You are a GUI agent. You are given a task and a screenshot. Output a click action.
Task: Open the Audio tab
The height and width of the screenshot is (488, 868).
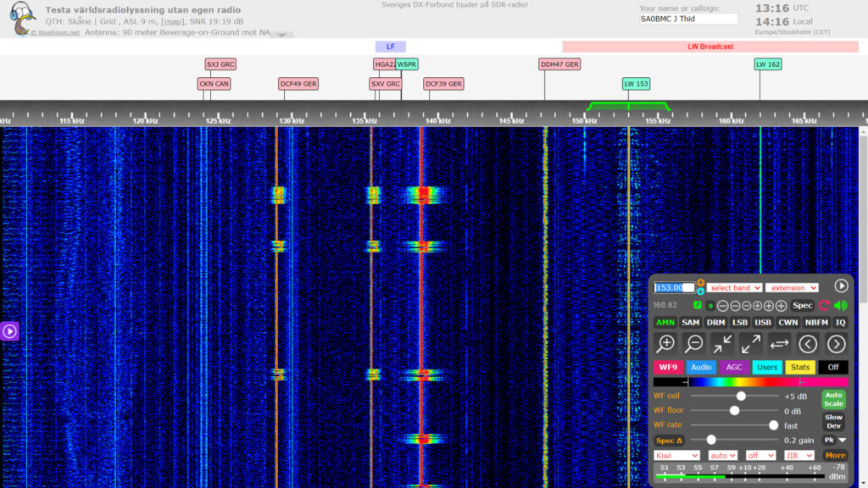701,367
